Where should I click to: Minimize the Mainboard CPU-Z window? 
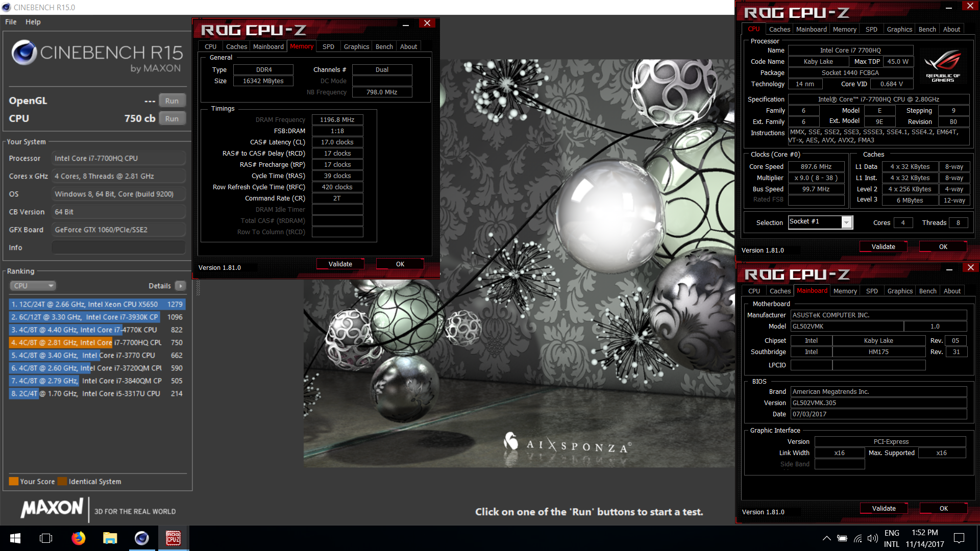click(x=949, y=268)
